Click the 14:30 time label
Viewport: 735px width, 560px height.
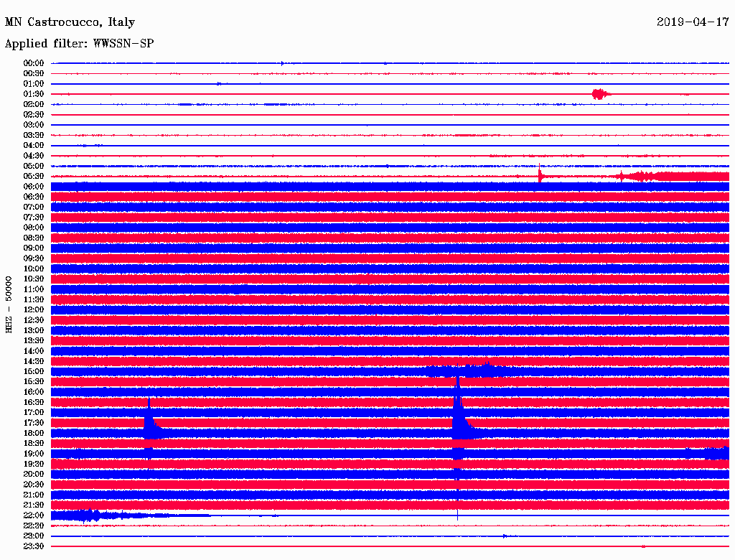(34, 361)
